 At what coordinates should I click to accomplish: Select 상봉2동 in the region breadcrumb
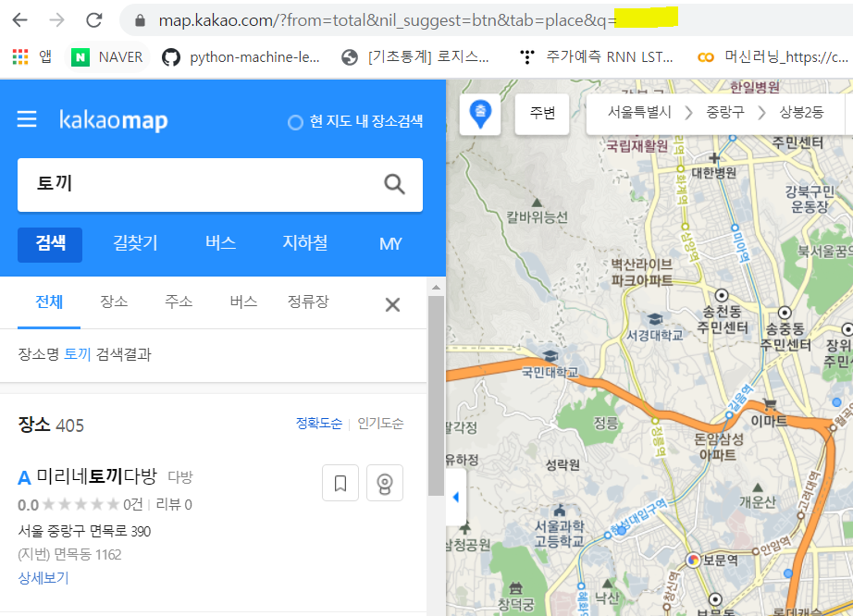coord(801,112)
